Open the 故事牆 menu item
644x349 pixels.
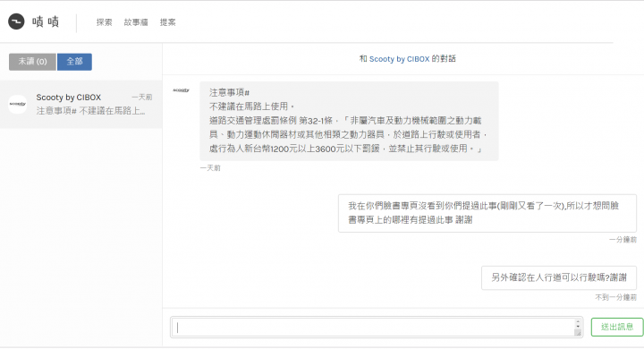(136, 22)
